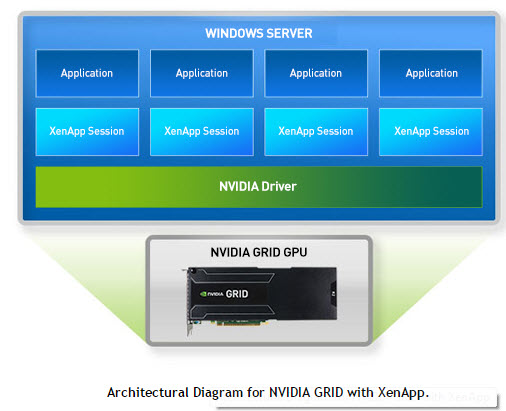Click the NVIDIA logo on the GPU card
This screenshot has width=506, height=411.
[x=212, y=294]
